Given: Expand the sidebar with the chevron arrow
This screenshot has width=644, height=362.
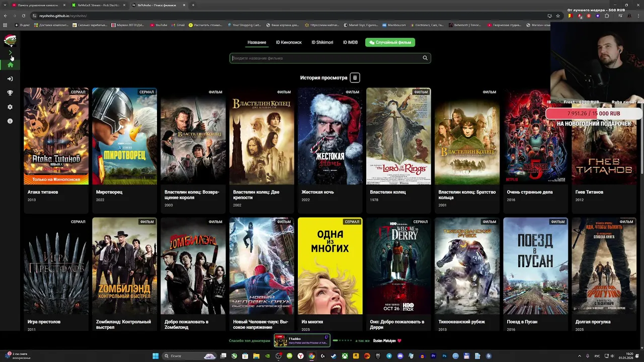Looking at the screenshot, I should 10,52.
